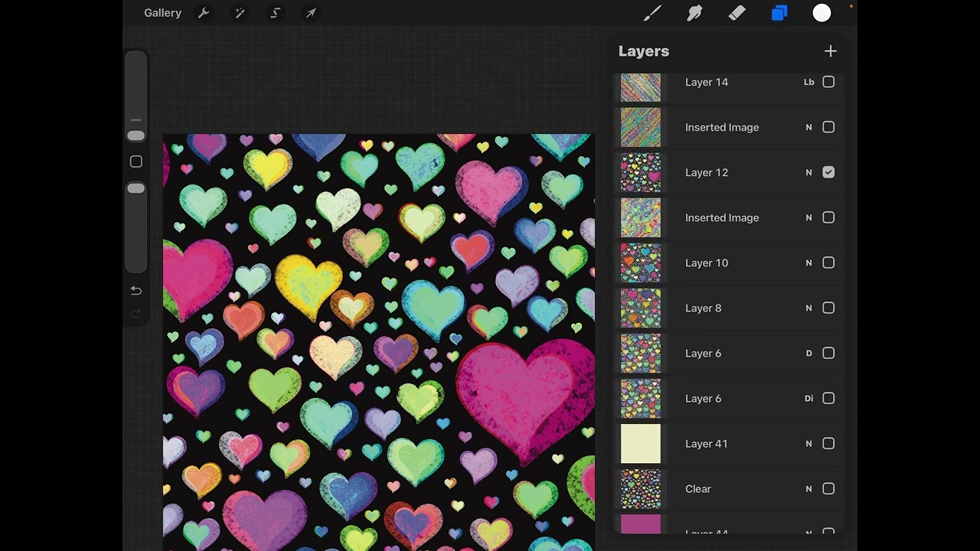Tap the Layer 14 name
The height and width of the screenshot is (551, 980).
706,82
